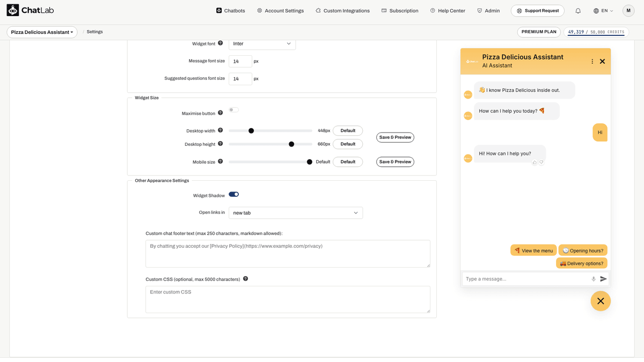644x362 pixels.
Task: Reset Desktop height with its Default button
Action: point(348,144)
